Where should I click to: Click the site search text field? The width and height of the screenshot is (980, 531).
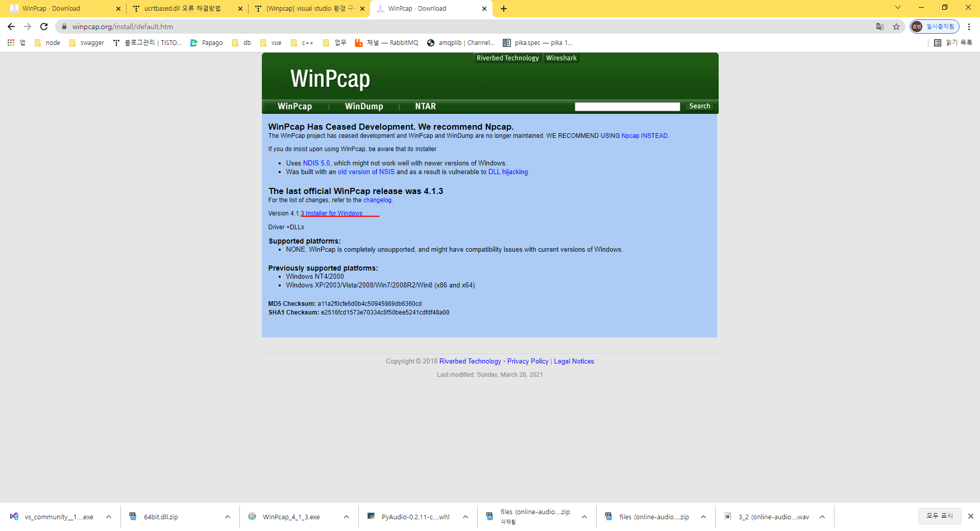click(627, 106)
